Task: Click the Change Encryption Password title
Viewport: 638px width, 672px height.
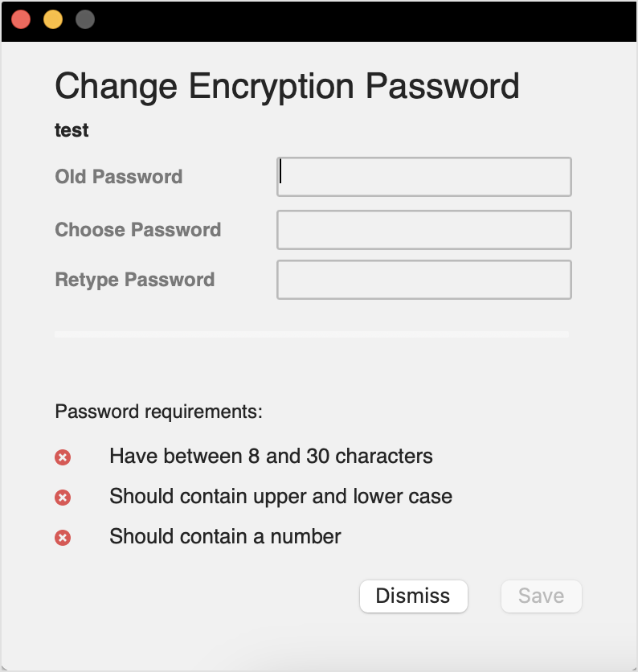Action: pyautogui.click(x=287, y=86)
